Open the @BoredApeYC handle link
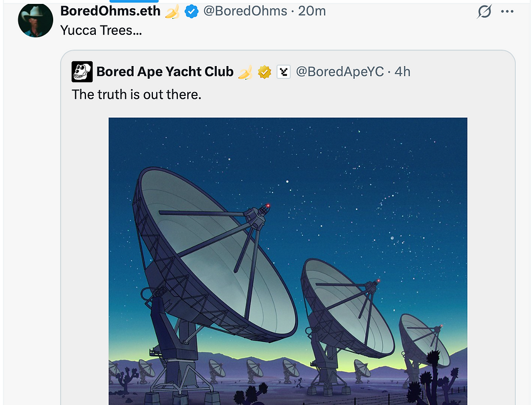The image size is (532, 405). [x=340, y=72]
